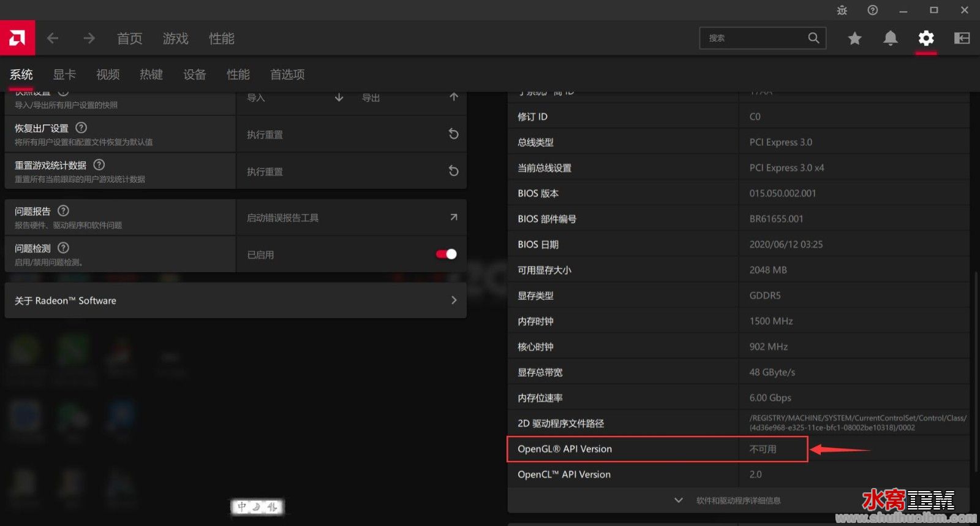The height and width of the screenshot is (526, 980).
Task: Open settings gear icon
Action: coord(926,39)
